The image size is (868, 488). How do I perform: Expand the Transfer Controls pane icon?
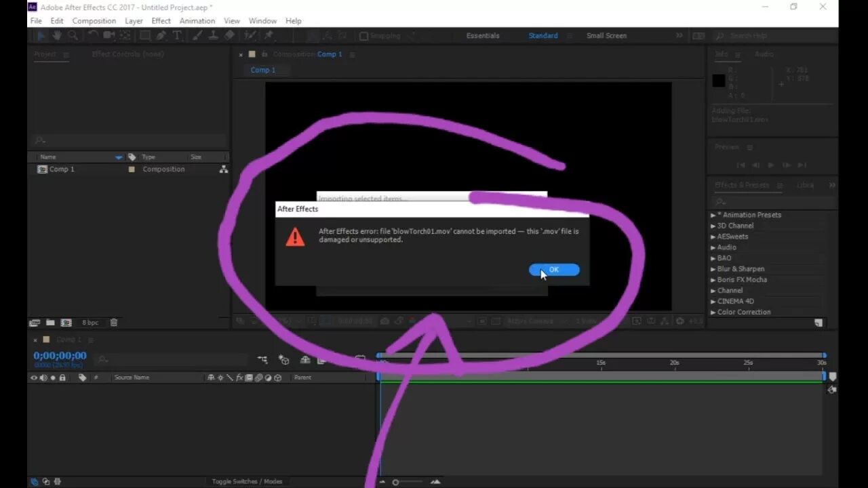click(x=45, y=482)
